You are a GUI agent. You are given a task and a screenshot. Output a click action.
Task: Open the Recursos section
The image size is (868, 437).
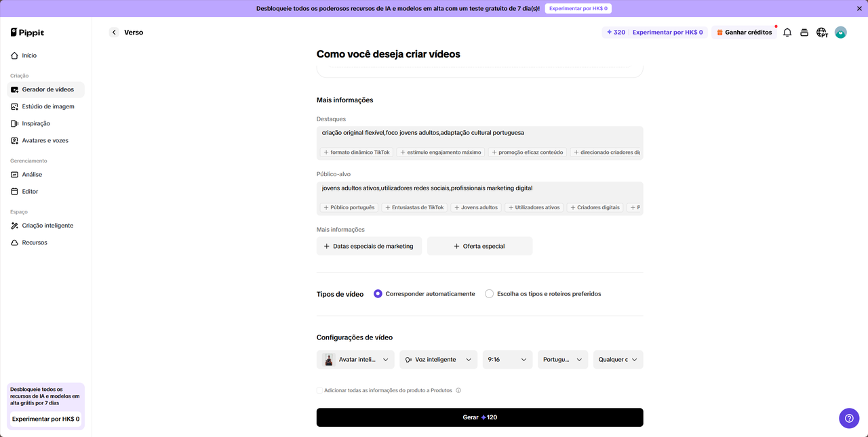[34, 242]
